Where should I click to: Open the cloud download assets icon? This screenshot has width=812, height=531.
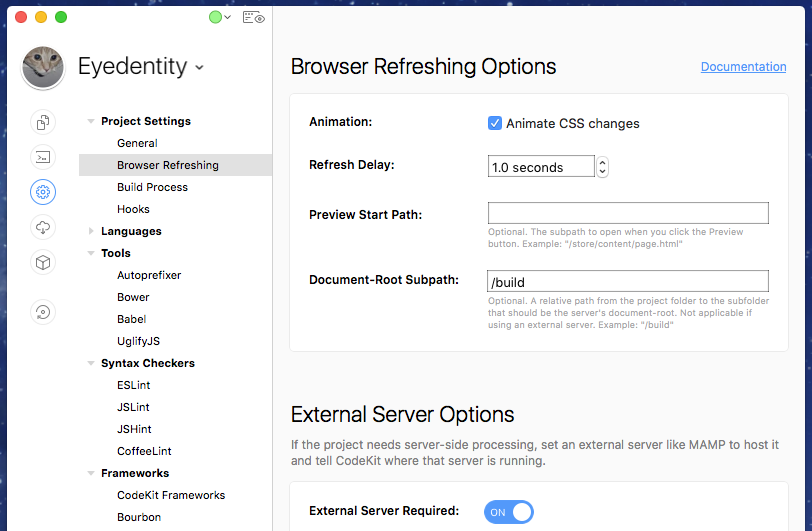(43, 227)
